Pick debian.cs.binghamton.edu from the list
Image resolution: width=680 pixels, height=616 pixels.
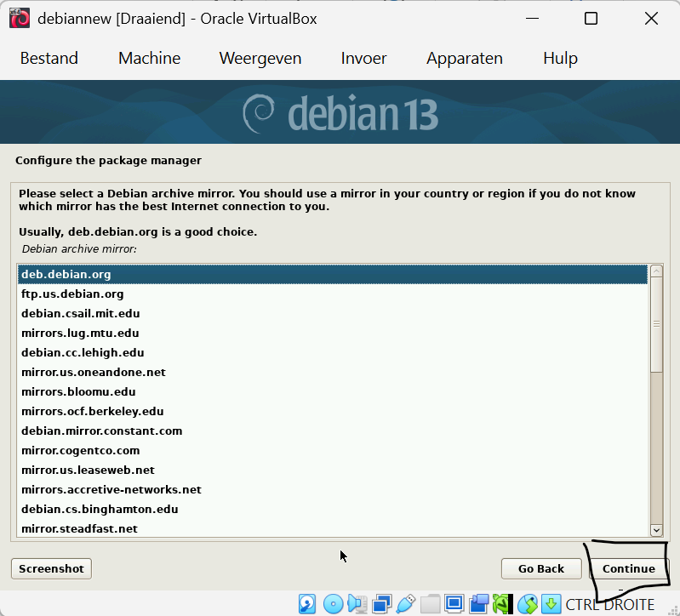(x=333, y=509)
